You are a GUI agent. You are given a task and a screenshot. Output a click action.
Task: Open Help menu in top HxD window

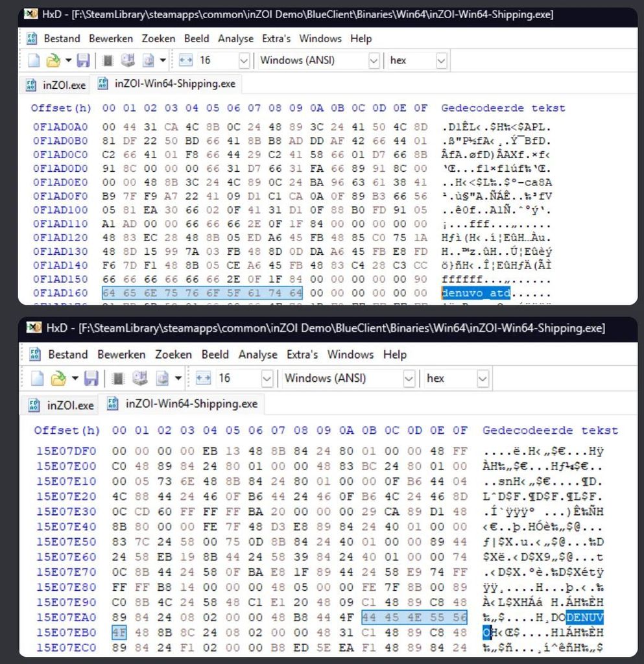click(x=361, y=38)
